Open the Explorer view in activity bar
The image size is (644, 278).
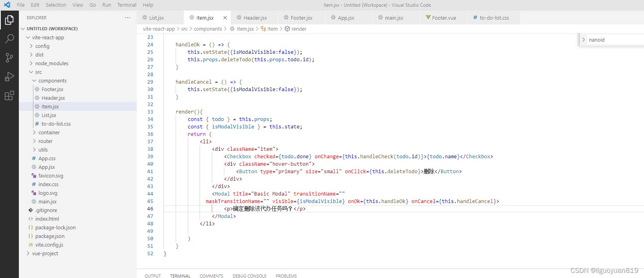[x=9, y=20]
